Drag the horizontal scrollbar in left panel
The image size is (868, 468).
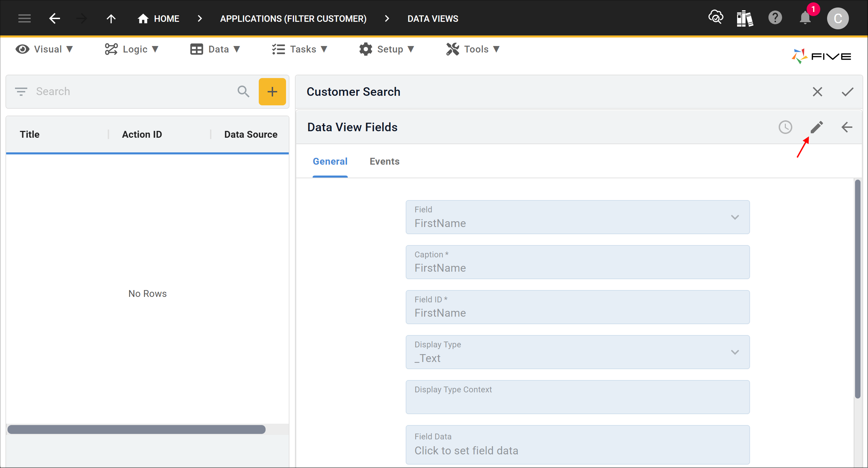(x=137, y=429)
